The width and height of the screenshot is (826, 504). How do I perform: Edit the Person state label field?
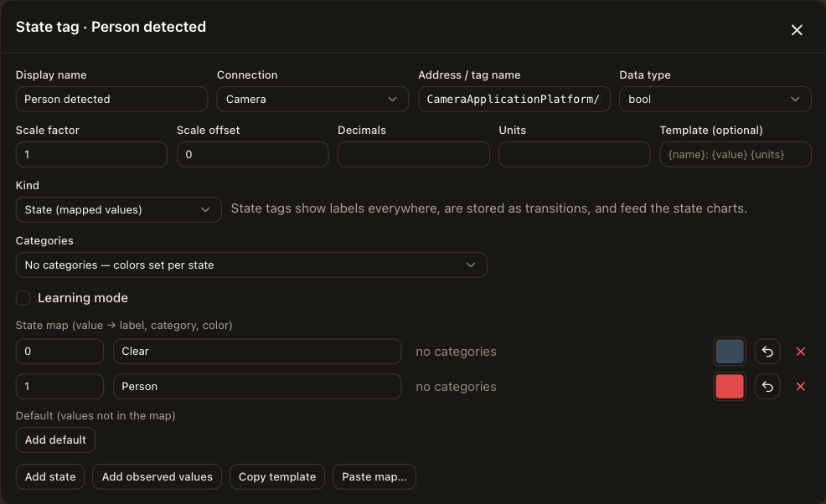(x=257, y=387)
